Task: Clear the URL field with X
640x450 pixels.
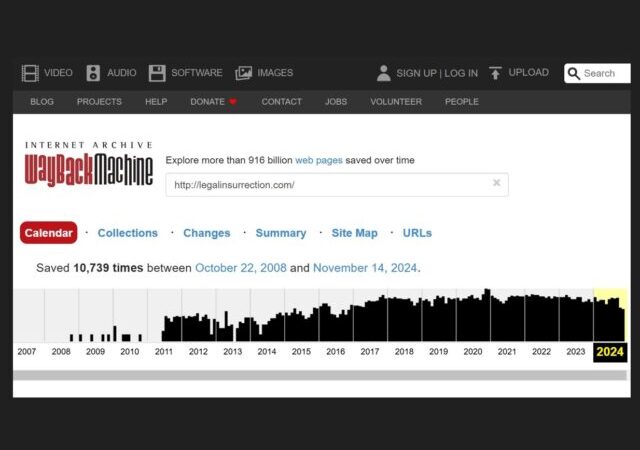Action: click(x=496, y=183)
